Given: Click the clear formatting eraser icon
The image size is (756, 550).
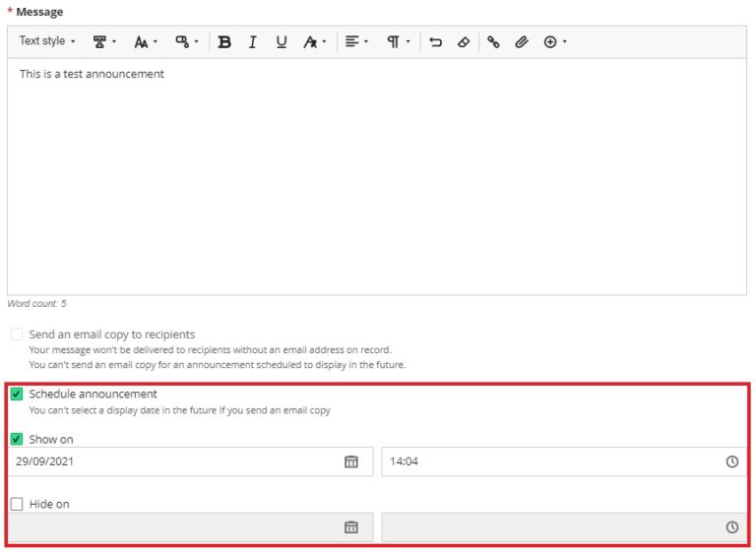Looking at the screenshot, I should tap(464, 42).
